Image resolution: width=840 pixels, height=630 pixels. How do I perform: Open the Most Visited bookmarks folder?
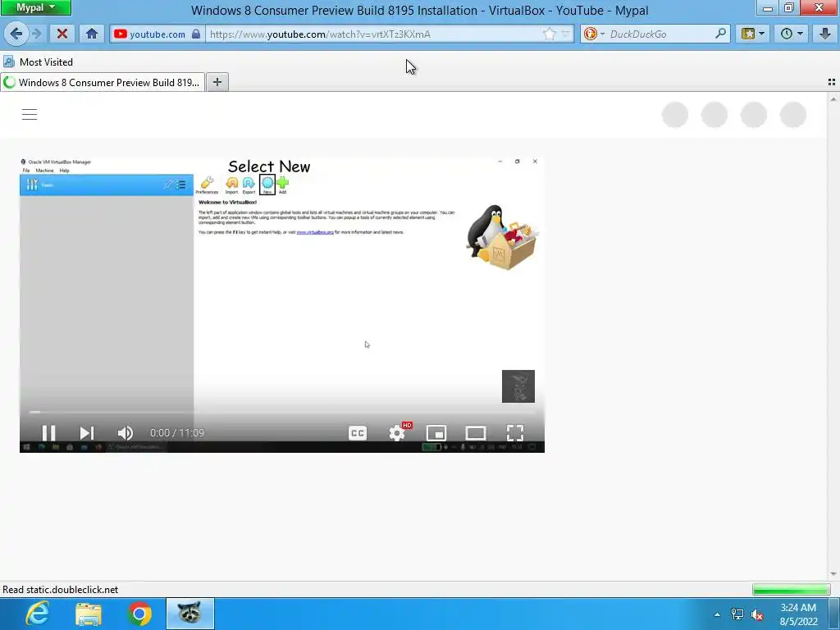(39, 62)
